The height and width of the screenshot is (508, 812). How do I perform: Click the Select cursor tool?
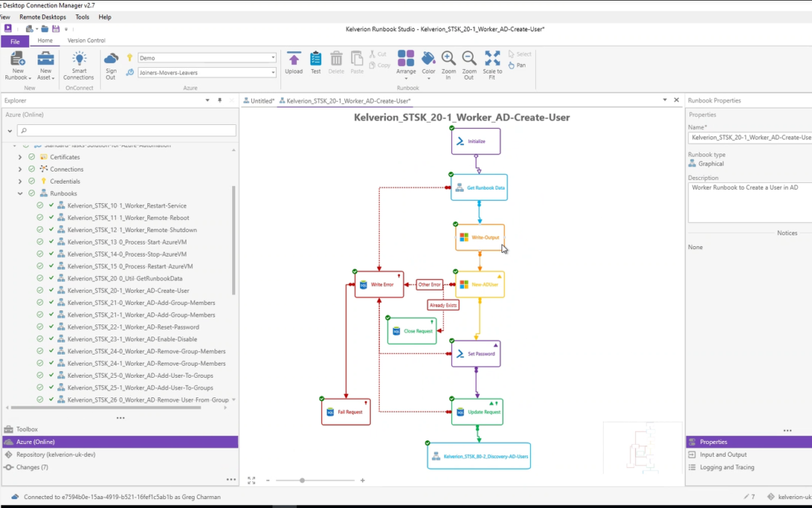pyautogui.click(x=520, y=54)
